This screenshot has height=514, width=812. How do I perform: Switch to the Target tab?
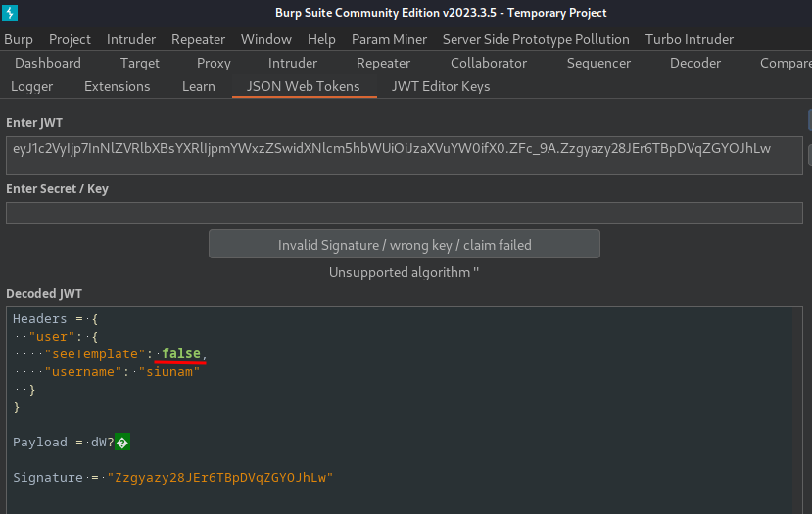140,64
